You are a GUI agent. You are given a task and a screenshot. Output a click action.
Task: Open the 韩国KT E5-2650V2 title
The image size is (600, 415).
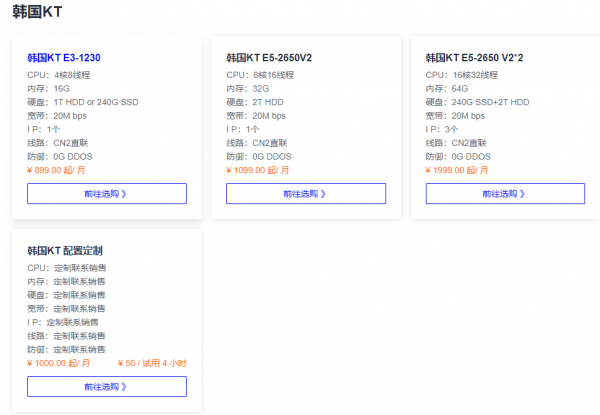[x=269, y=58]
